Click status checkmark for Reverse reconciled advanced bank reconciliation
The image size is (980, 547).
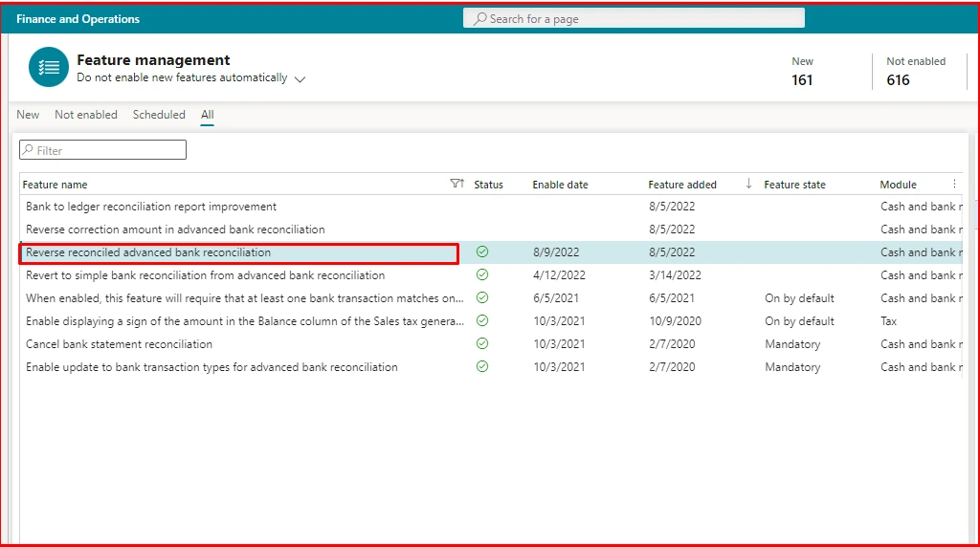482,252
